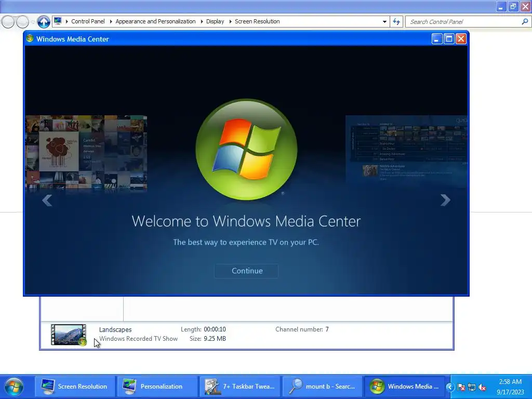
Task: Expand arrow after Appearance and Personalization breadcrumb
Action: pos(202,21)
